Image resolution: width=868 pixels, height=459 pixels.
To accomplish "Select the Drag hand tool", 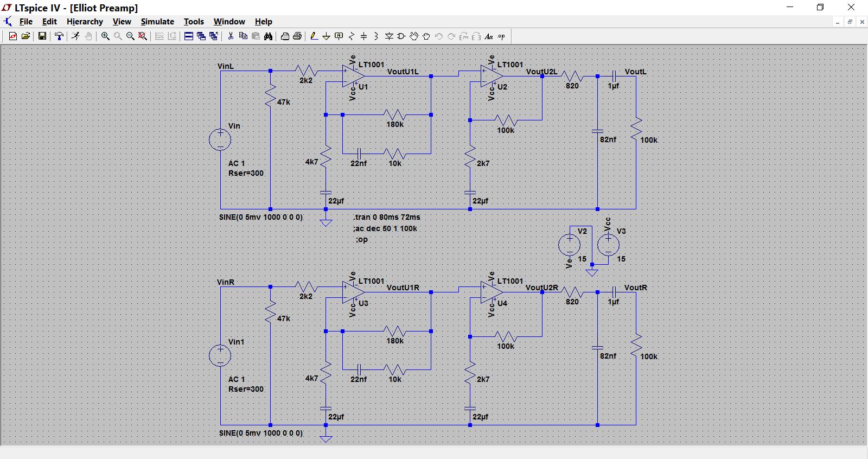I will click(426, 36).
